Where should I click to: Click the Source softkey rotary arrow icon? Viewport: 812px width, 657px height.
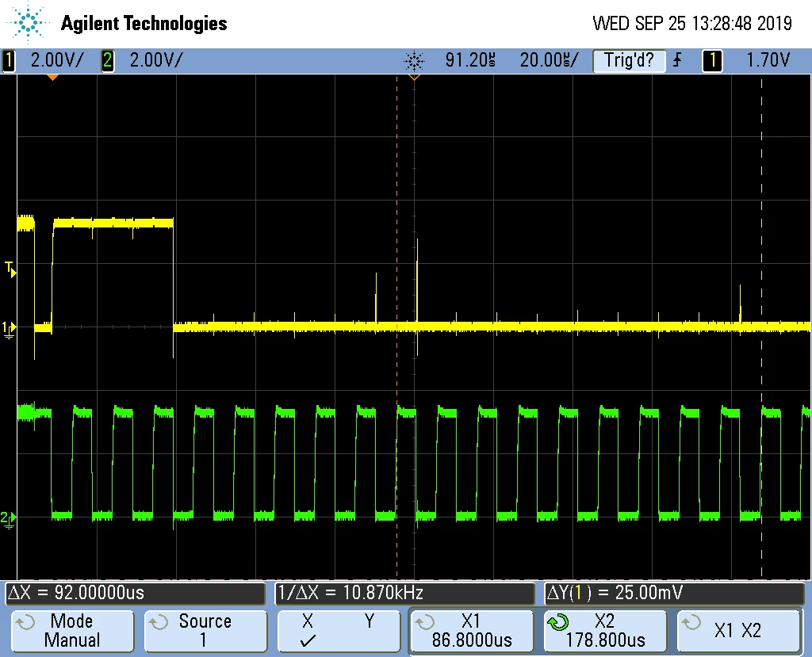coord(159,622)
